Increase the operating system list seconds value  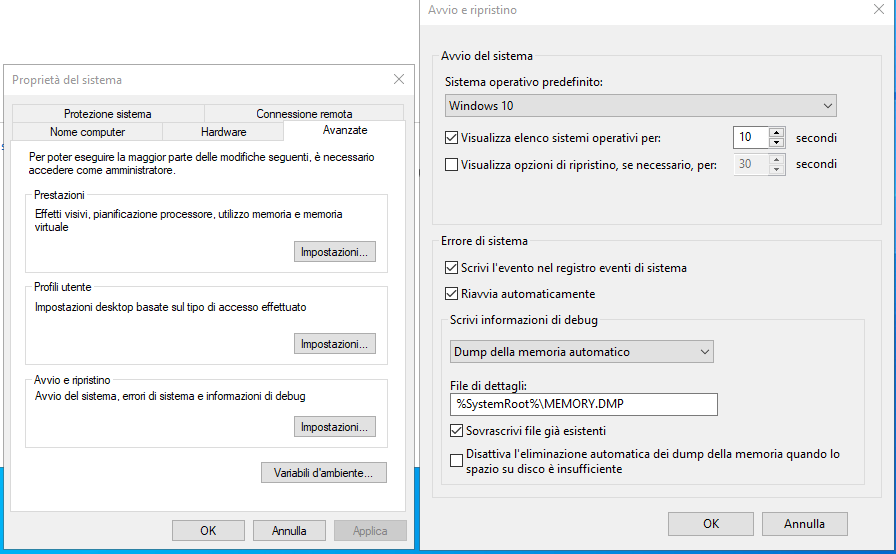776,133
